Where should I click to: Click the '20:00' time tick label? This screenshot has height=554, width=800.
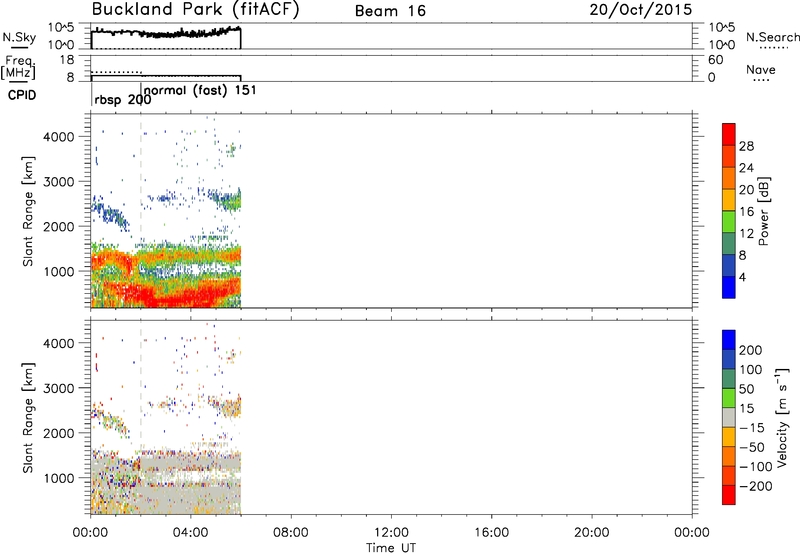pyautogui.click(x=591, y=533)
